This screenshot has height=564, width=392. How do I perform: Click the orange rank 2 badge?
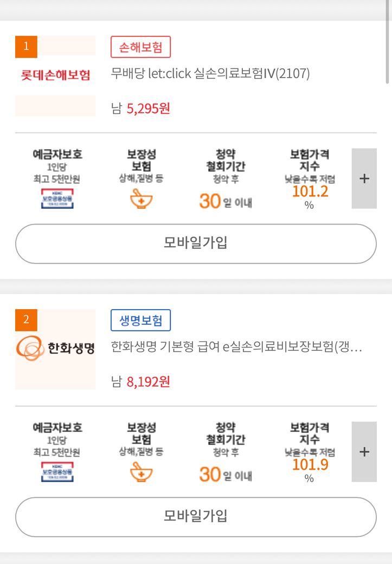(25, 320)
